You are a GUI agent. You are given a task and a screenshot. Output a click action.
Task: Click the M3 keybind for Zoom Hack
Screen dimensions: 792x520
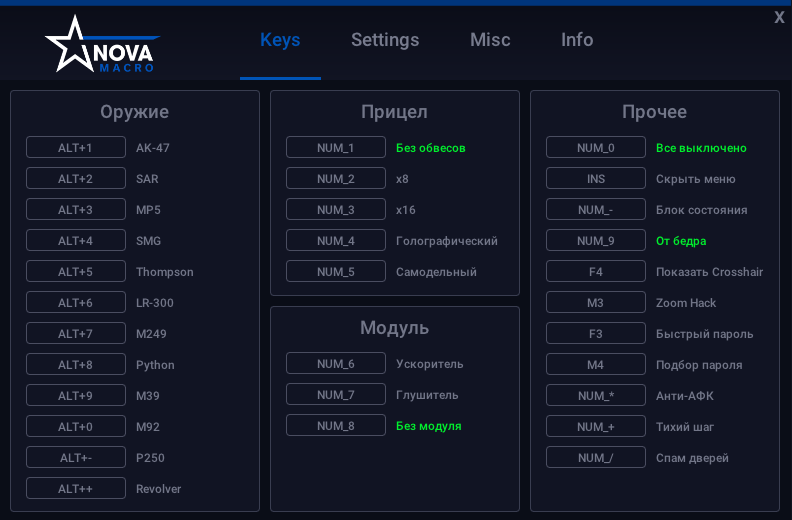click(595, 303)
